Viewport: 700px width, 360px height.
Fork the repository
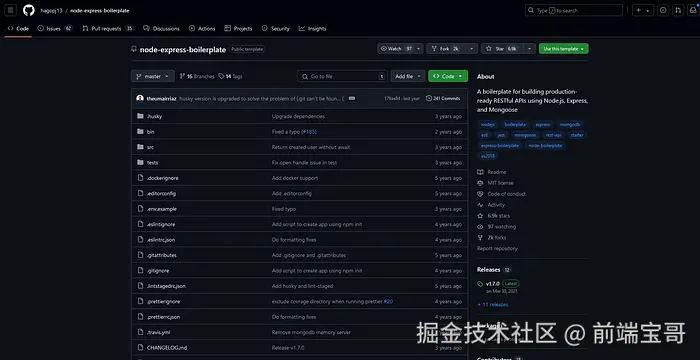click(445, 49)
